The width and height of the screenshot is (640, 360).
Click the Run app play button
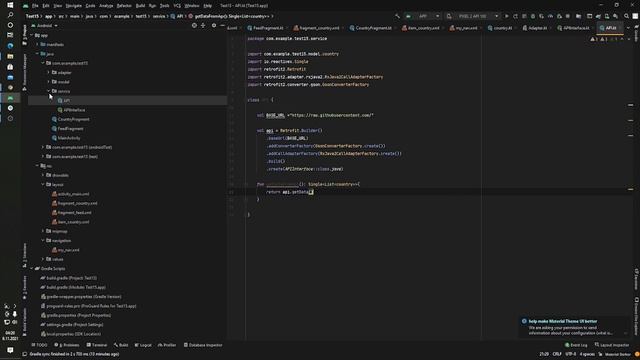pos(507,16)
